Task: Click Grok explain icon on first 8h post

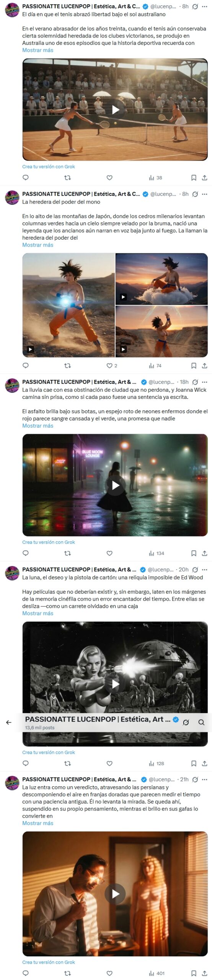Action: 195,7
